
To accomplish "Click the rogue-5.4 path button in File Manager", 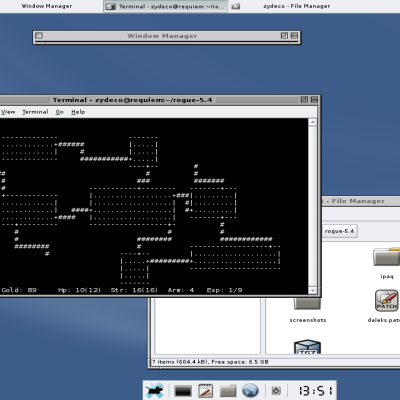I will [339, 231].
